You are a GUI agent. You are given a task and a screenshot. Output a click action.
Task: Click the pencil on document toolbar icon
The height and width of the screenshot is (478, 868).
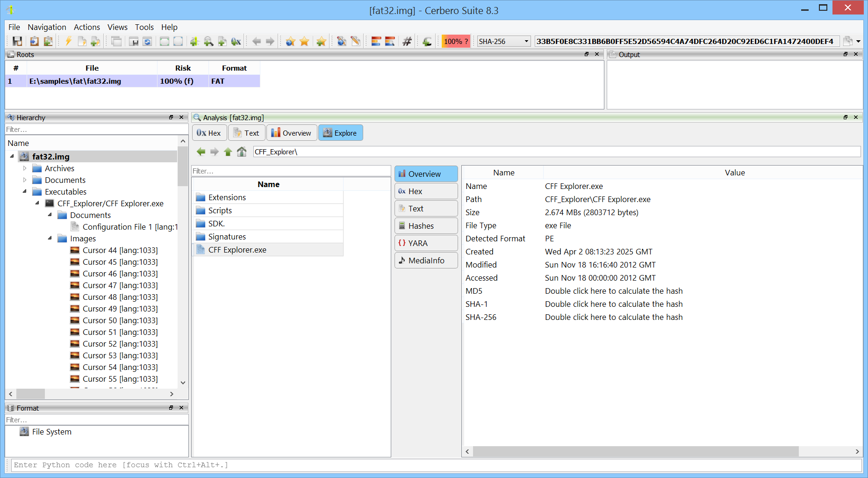pos(356,41)
